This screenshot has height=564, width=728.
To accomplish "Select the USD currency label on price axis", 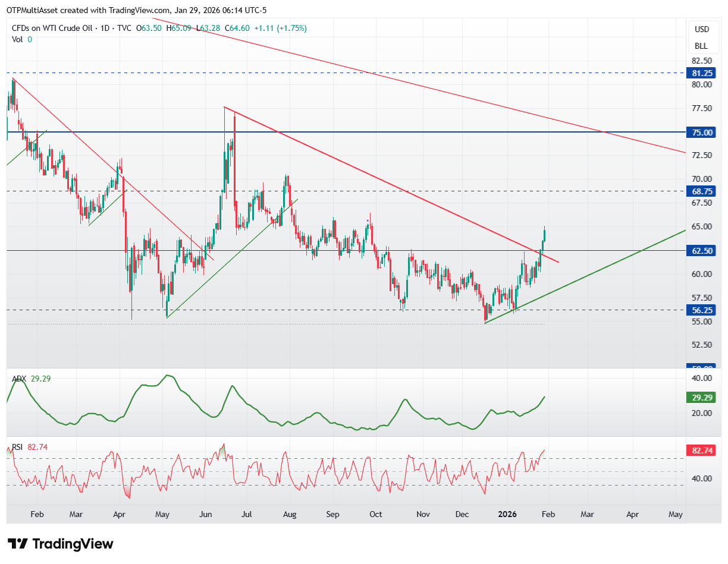I will click(701, 30).
